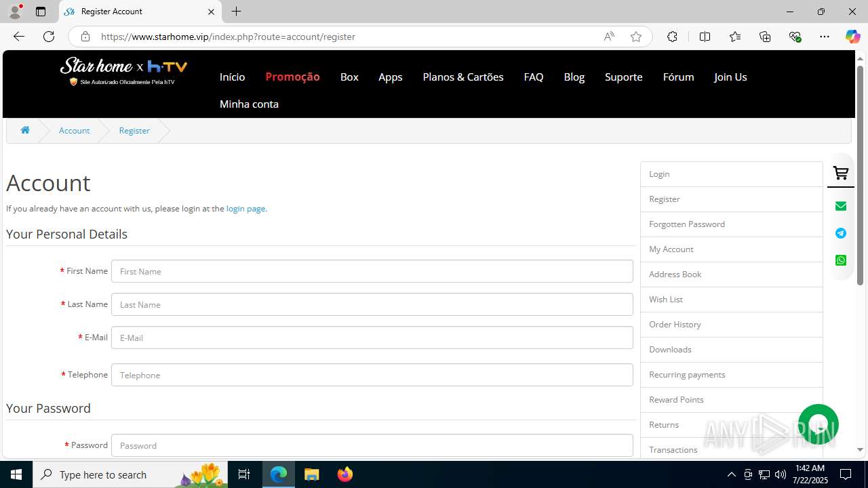Open the Minha conta menu item

[x=249, y=104]
